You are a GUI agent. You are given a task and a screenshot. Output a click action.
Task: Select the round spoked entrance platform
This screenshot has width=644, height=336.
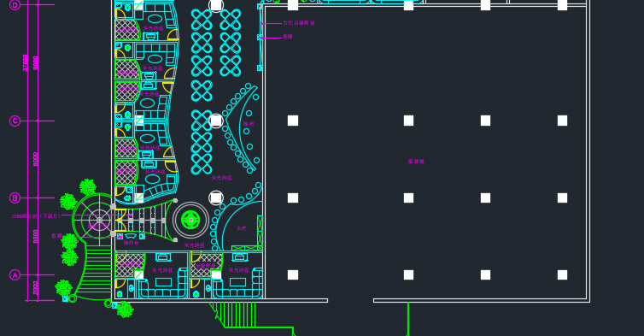pyautogui.click(x=98, y=220)
